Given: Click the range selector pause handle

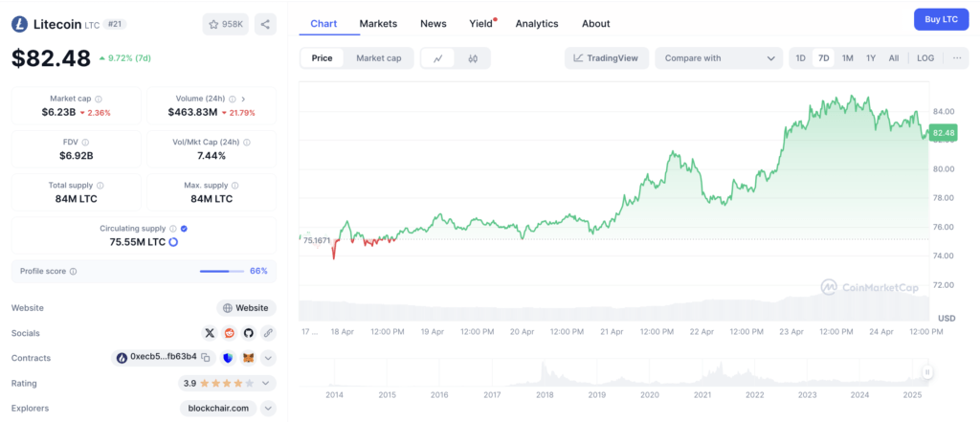Looking at the screenshot, I should tap(927, 372).
